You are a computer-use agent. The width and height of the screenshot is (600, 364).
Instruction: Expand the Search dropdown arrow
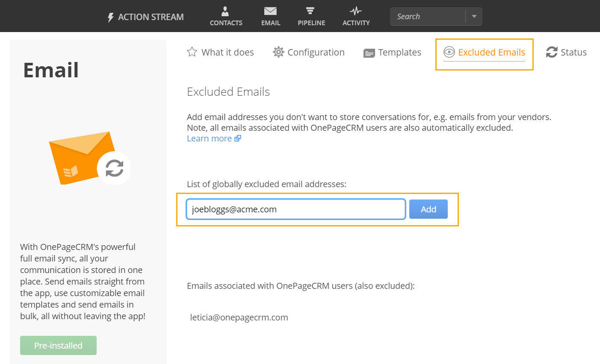tap(474, 17)
